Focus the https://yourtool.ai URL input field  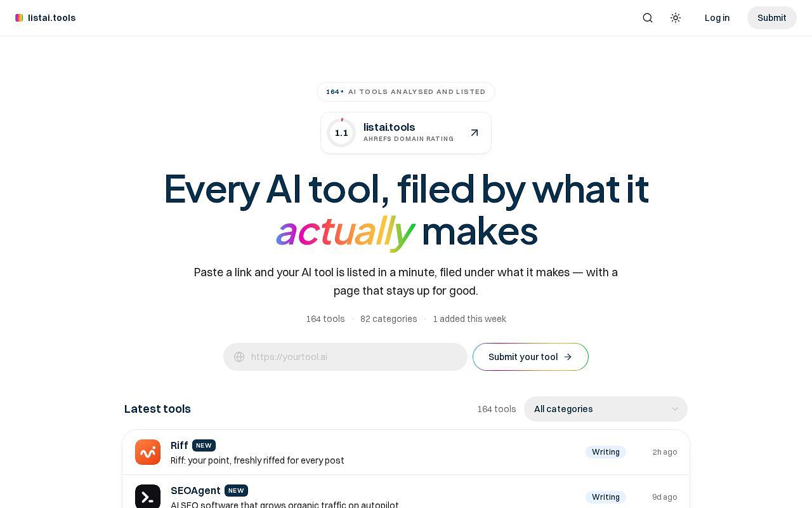pos(345,357)
